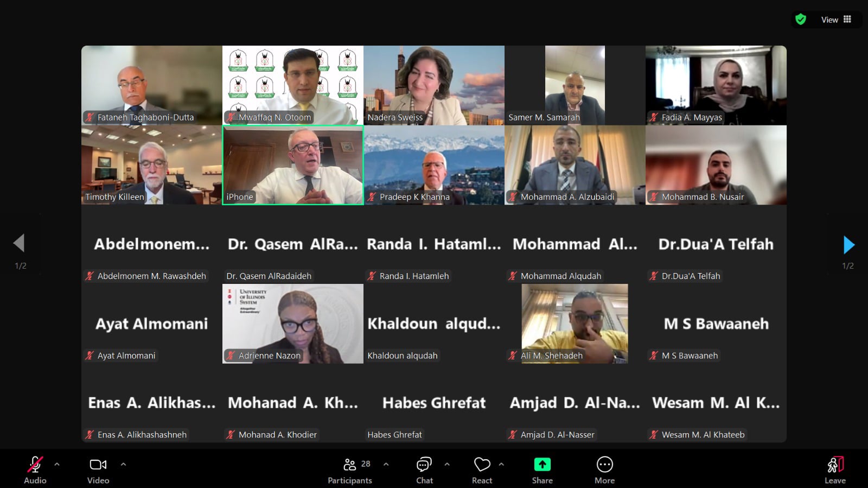Expand the arrow beside React
868x488 pixels.
coord(501,465)
